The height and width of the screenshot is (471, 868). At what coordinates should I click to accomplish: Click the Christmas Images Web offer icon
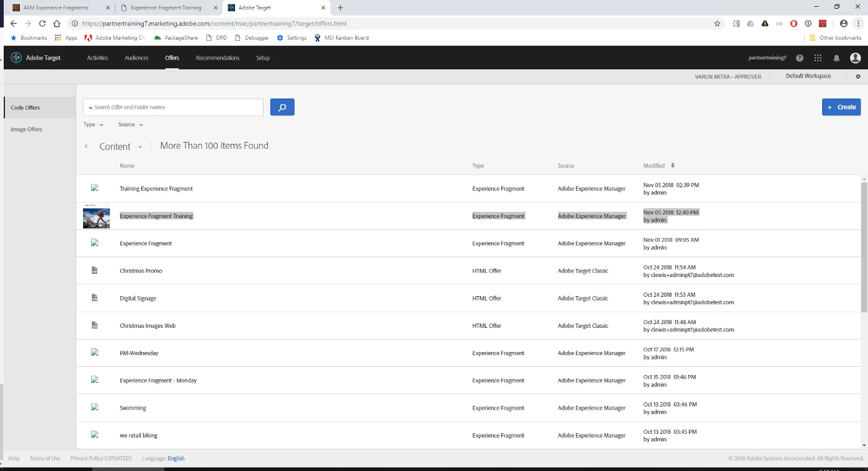click(95, 325)
